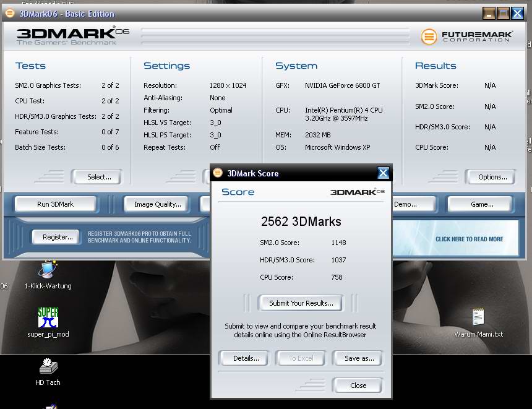532x409 pixels.
Task: Click Save as... in score dialog
Action: 358,358
